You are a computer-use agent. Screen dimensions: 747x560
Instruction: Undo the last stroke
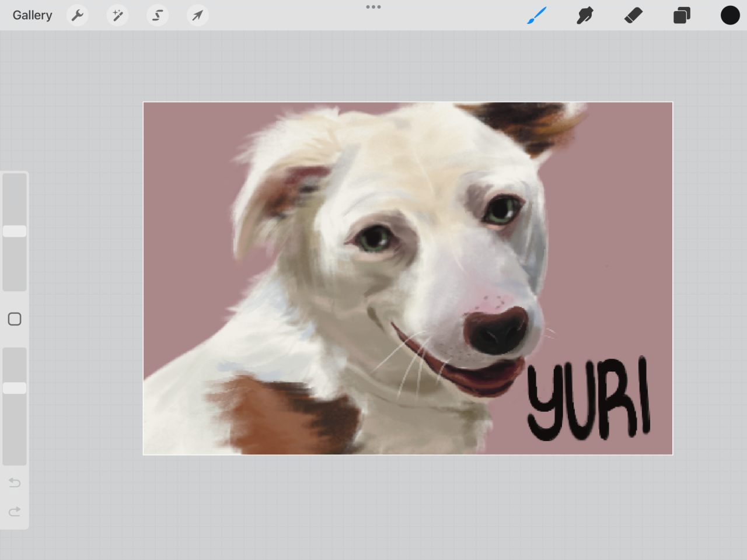click(x=15, y=482)
